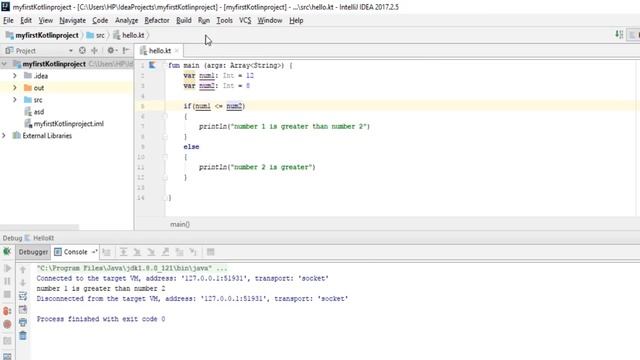Click the Evaluate Expression calculator icon
This screenshot has height=360, width=640.
211,252
